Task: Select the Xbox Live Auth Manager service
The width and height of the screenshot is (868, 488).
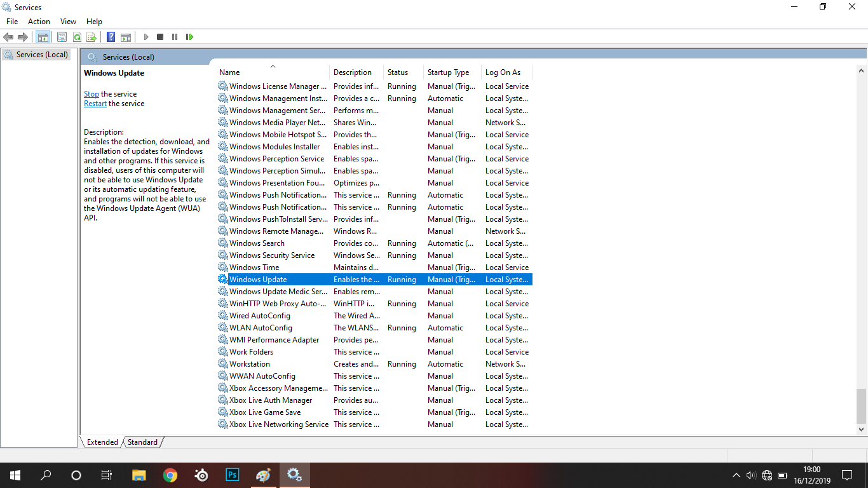Action: click(x=374, y=400)
